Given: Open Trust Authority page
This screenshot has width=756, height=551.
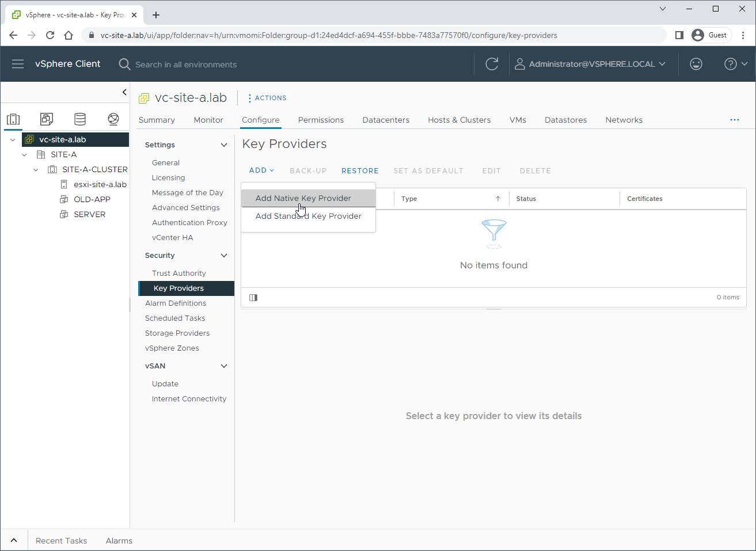Looking at the screenshot, I should [x=178, y=273].
